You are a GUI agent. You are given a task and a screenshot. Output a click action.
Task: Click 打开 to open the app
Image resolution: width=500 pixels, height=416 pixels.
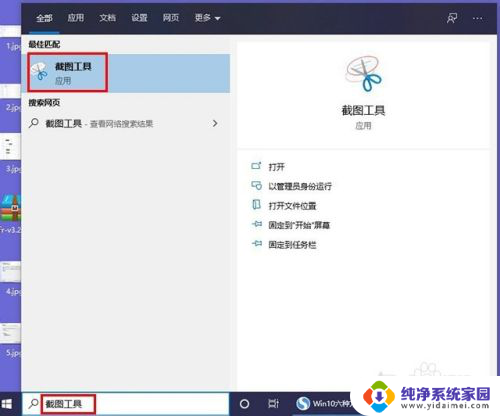(x=276, y=167)
